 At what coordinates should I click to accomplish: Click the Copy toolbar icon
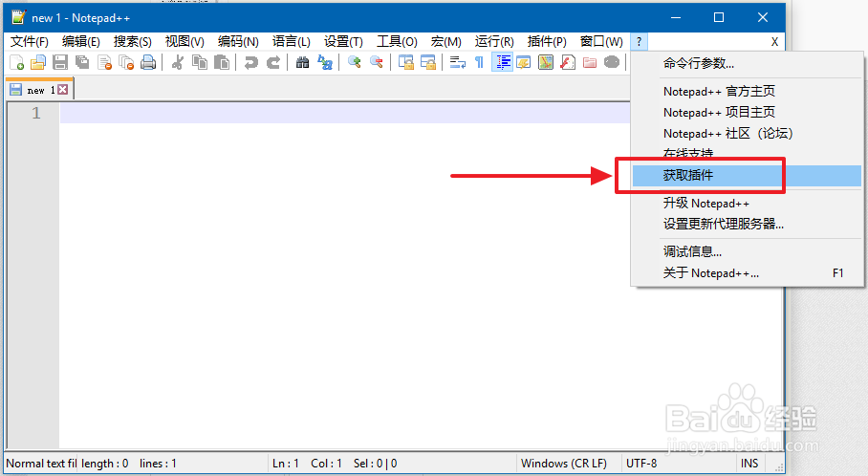pyautogui.click(x=199, y=62)
